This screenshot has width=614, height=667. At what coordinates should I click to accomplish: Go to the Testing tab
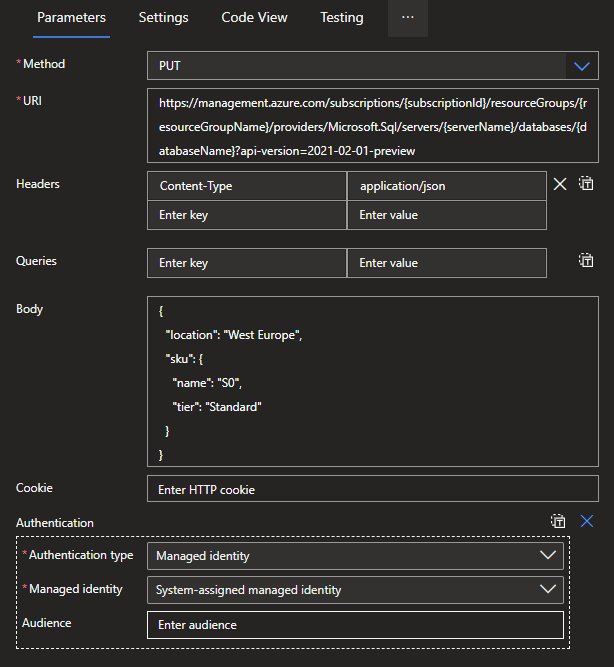(x=342, y=18)
